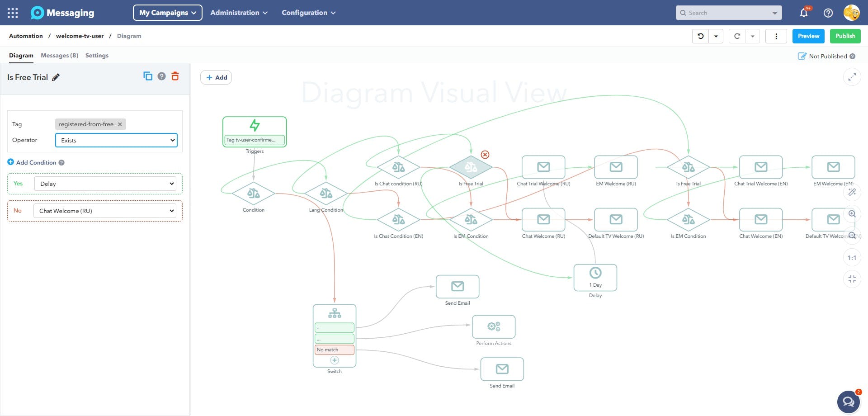Select the Default TV Welcome (RU) node

[616, 220]
